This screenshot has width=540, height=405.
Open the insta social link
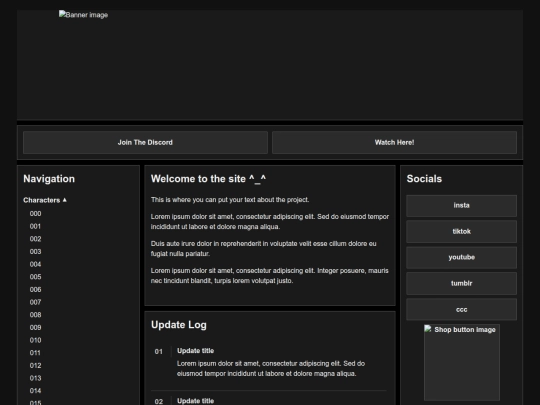pyautogui.click(x=461, y=206)
